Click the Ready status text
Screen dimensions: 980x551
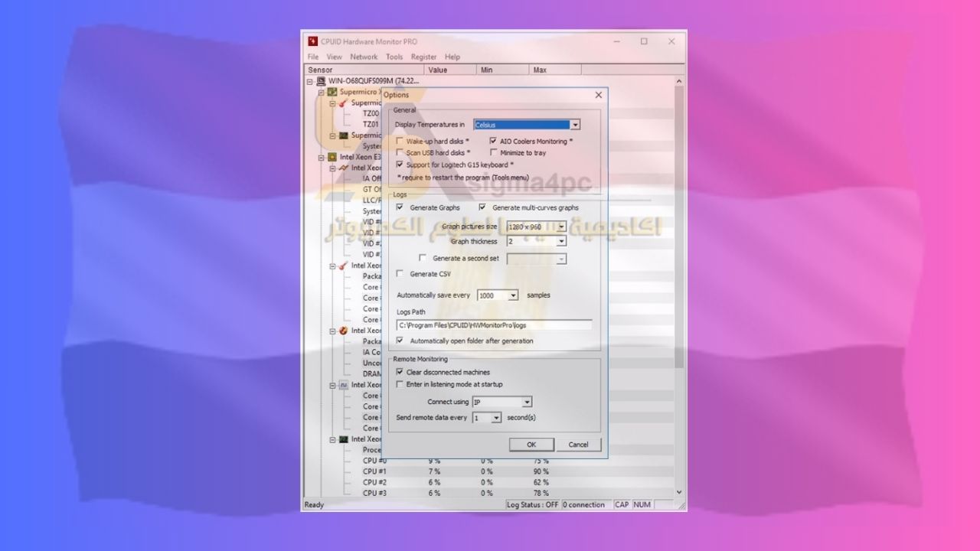click(315, 505)
